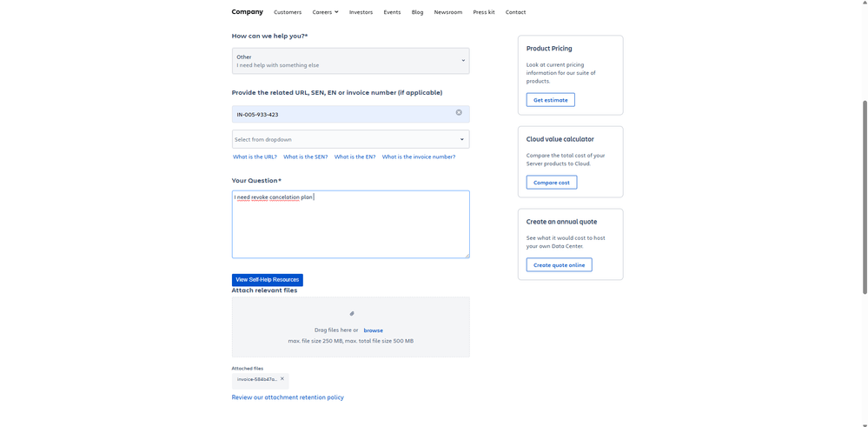
Task: Click 'What is the EN?' link
Action: [x=354, y=157]
